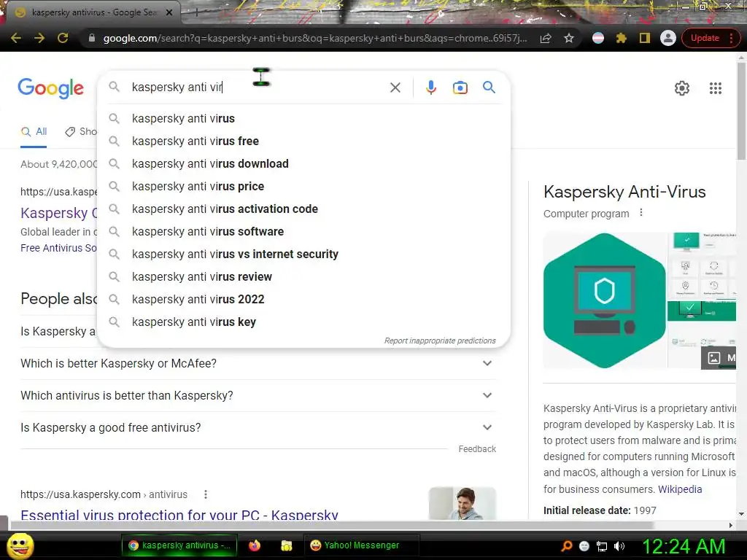Click the browser back arrow

pos(16,38)
